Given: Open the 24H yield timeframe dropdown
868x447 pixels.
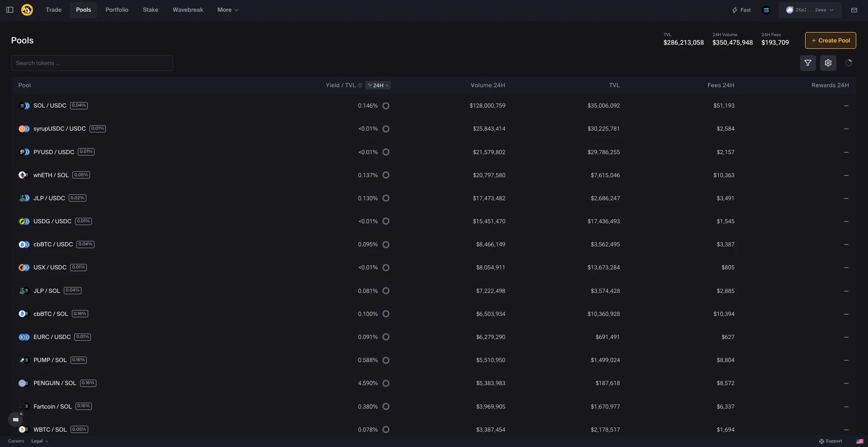Looking at the screenshot, I should click(x=378, y=85).
